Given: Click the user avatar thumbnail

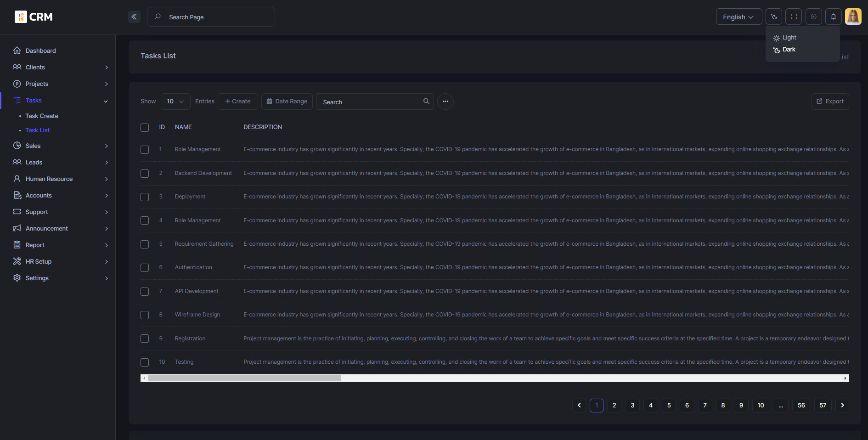Looking at the screenshot, I should tap(853, 17).
